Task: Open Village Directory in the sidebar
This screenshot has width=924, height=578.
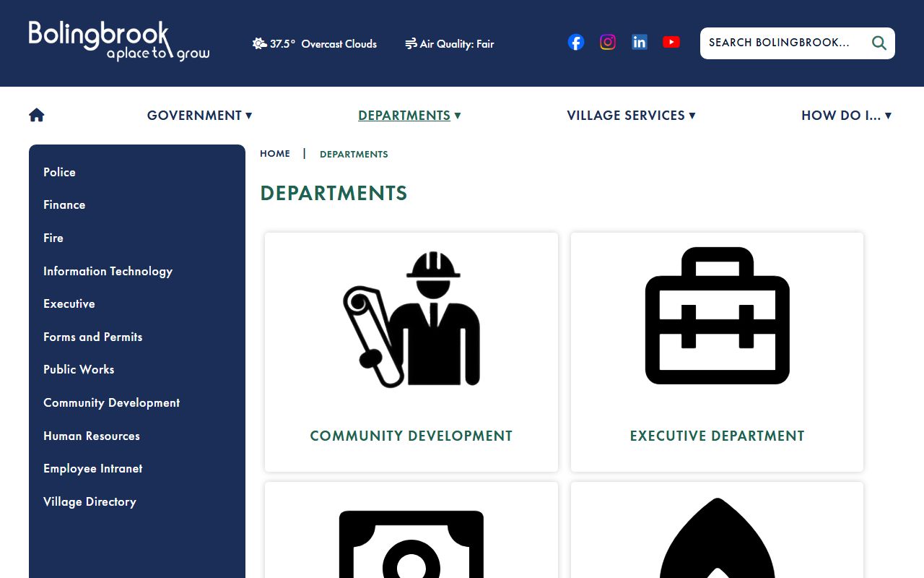Action: click(x=90, y=501)
